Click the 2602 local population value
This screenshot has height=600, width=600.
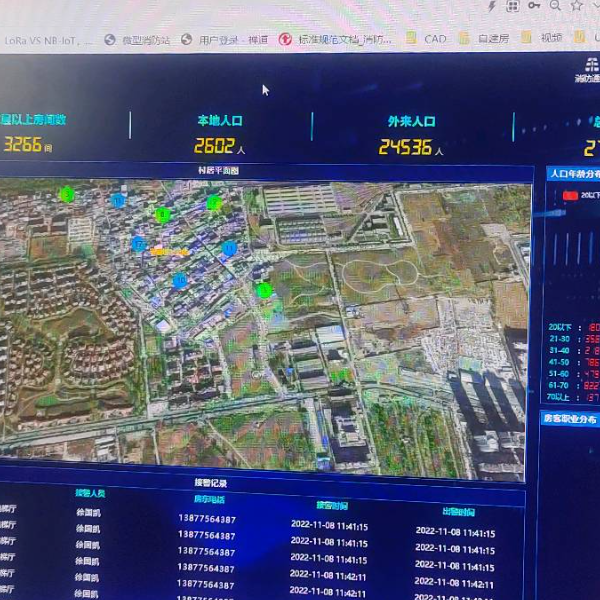(x=214, y=146)
